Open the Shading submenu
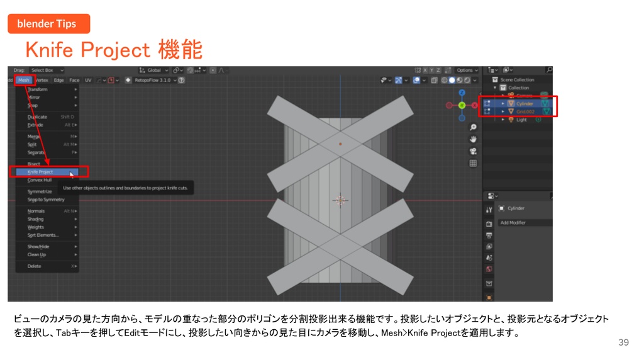The image size is (644, 362). click(47, 219)
